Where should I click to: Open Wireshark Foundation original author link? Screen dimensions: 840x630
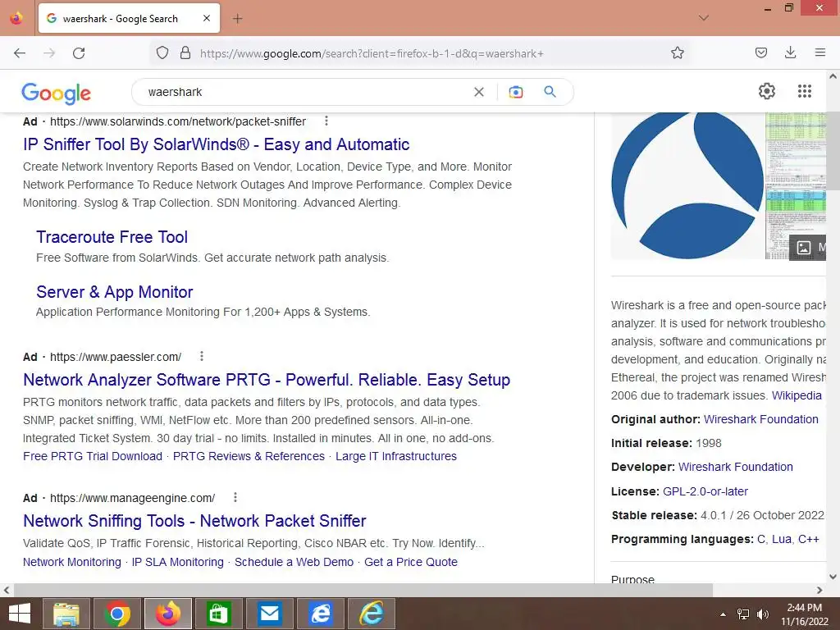(760, 419)
